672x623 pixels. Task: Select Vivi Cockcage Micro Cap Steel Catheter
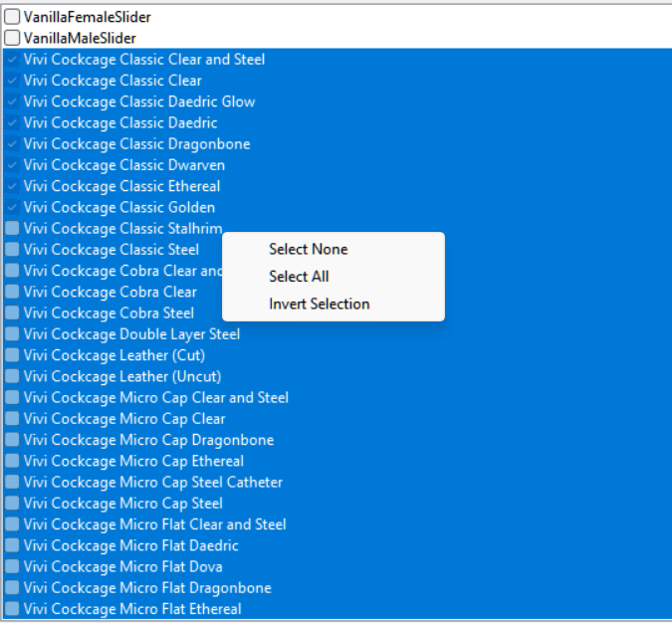coord(153,482)
